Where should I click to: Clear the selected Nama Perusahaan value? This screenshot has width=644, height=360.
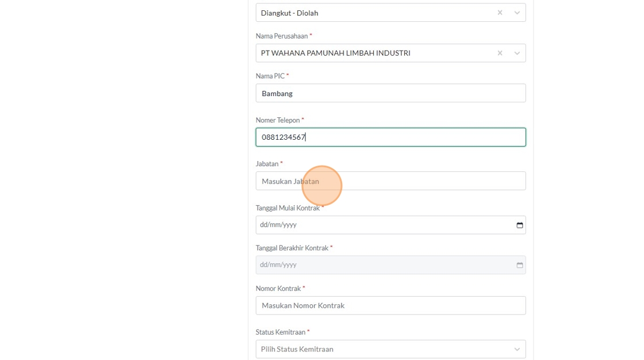coord(500,53)
